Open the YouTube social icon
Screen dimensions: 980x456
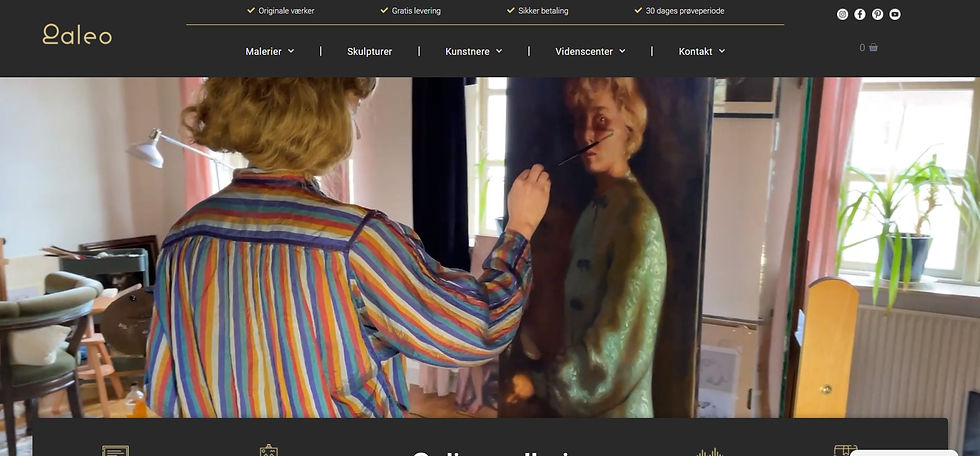pyautogui.click(x=895, y=14)
